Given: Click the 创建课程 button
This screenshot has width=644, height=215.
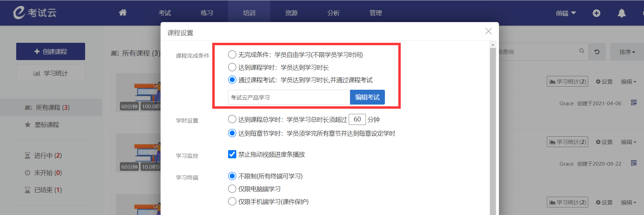Looking at the screenshot, I should tap(51, 51).
